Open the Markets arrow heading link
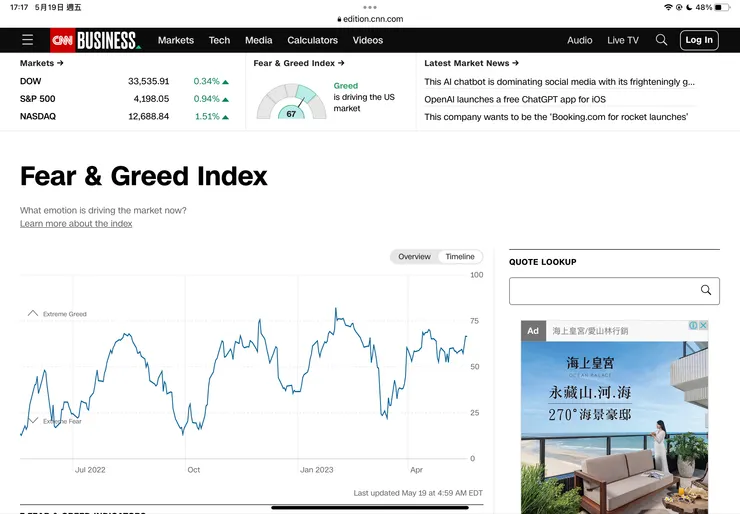The height and width of the screenshot is (514, 740). 42,63
